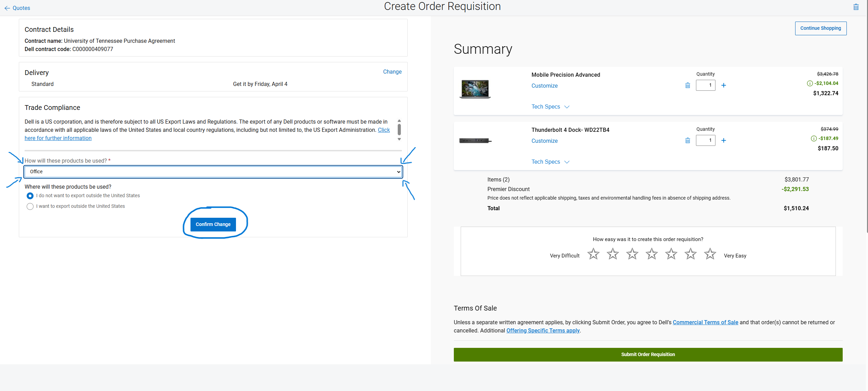The height and width of the screenshot is (391, 868).
Task: Click Change link in Delivery section
Action: [x=392, y=72]
